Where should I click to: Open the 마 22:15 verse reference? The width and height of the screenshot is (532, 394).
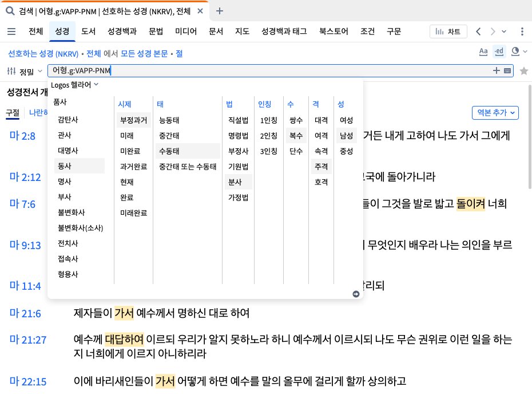pyautogui.click(x=28, y=381)
